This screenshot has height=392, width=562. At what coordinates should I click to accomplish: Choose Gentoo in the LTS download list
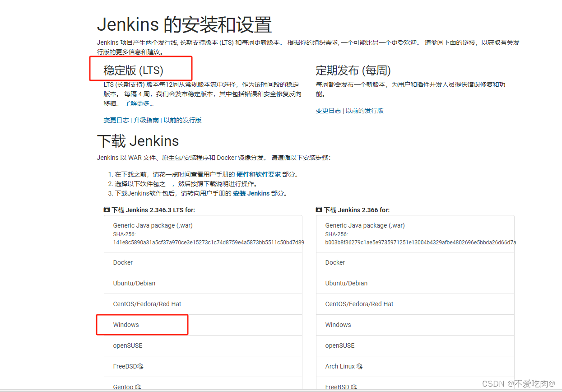click(x=203, y=384)
